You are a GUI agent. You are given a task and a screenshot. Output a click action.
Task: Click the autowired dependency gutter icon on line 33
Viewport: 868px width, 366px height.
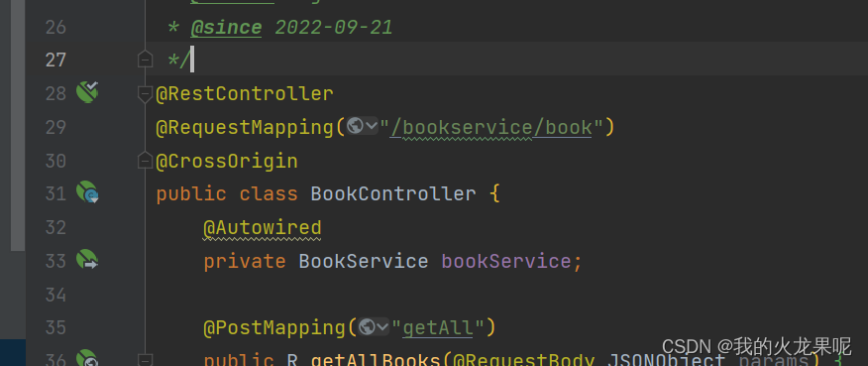[x=87, y=259]
